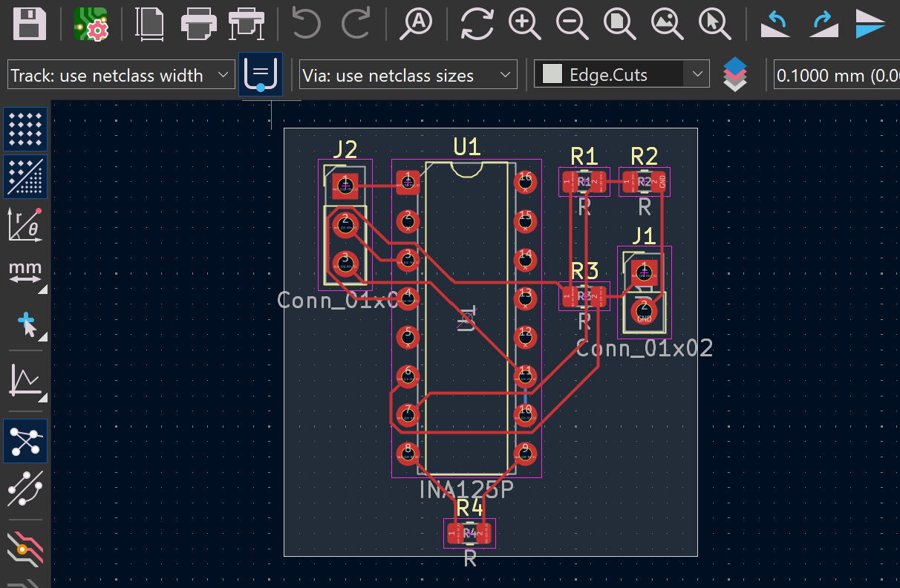Toggle polar coordinates display
The image size is (900, 588).
pos(26,223)
